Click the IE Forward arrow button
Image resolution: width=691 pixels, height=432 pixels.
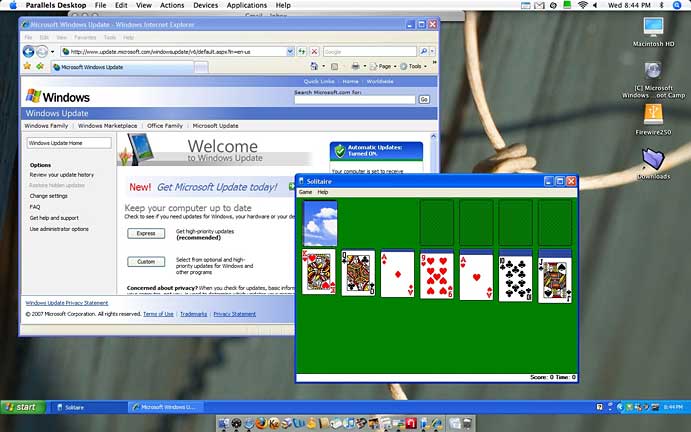coord(42,52)
